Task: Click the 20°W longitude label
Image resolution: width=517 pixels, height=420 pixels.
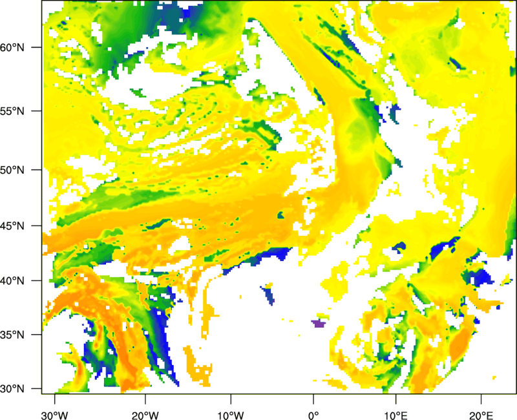Action: click(x=145, y=415)
